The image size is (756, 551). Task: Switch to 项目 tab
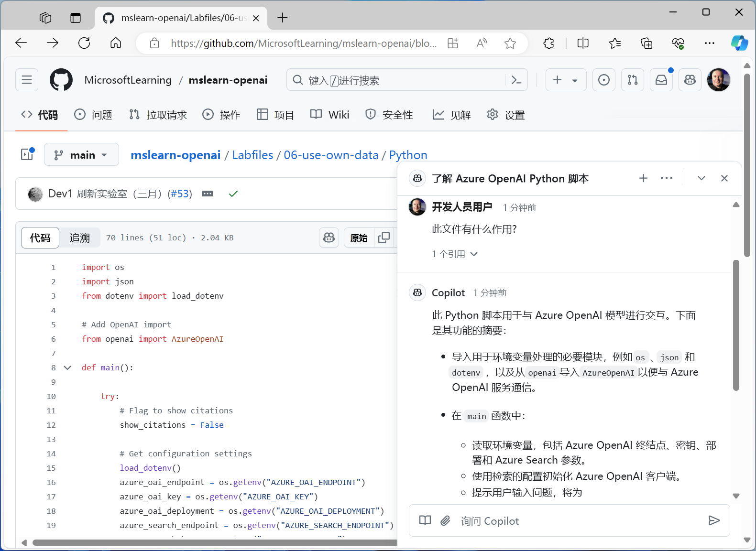click(x=275, y=115)
